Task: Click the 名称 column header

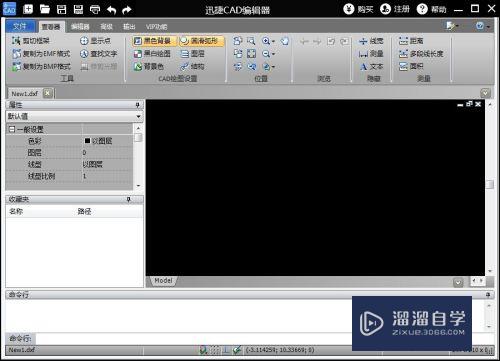Action: pyautogui.click(x=16, y=211)
